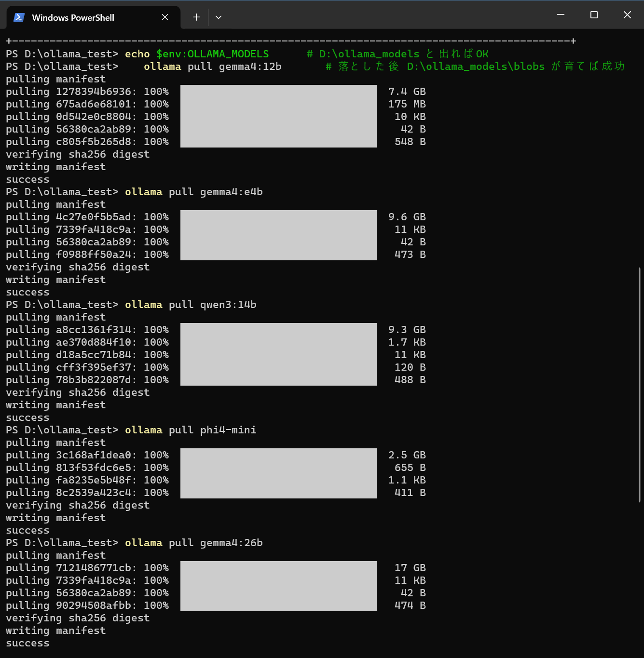Click the '411 B' size value

[410, 493]
